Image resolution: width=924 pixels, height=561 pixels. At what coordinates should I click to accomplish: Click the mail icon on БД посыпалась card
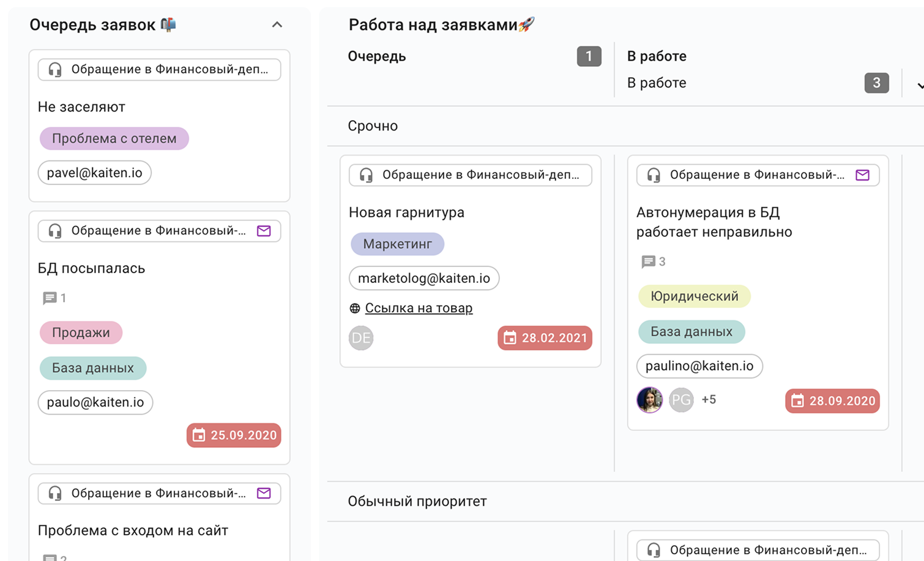click(x=264, y=231)
